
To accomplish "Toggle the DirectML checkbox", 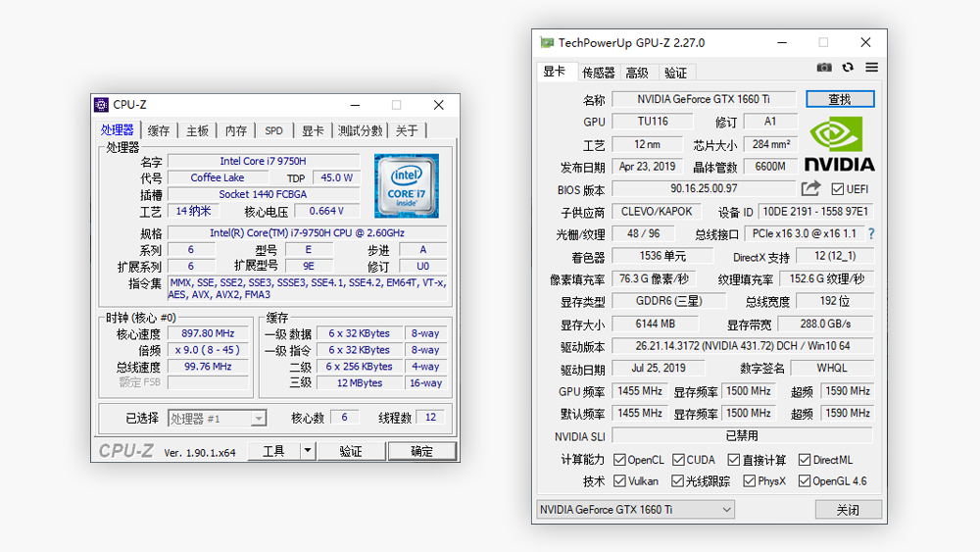I will (805, 460).
